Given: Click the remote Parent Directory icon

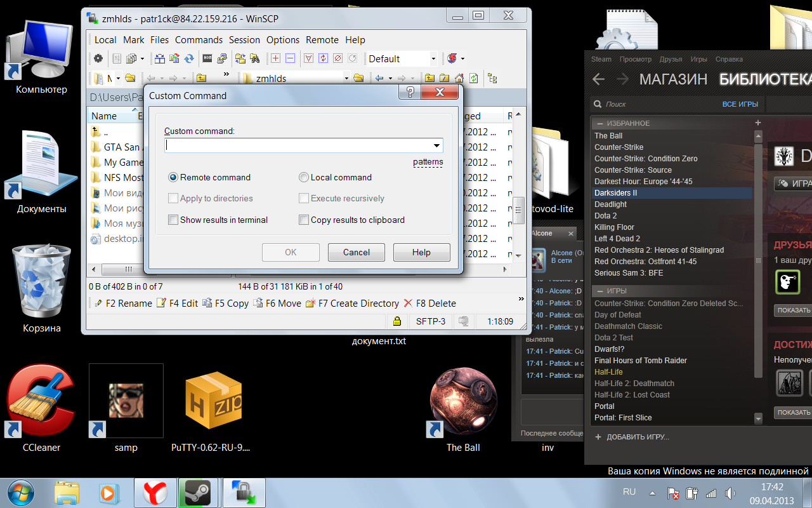Looking at the screenshot, I should [430, 78].
